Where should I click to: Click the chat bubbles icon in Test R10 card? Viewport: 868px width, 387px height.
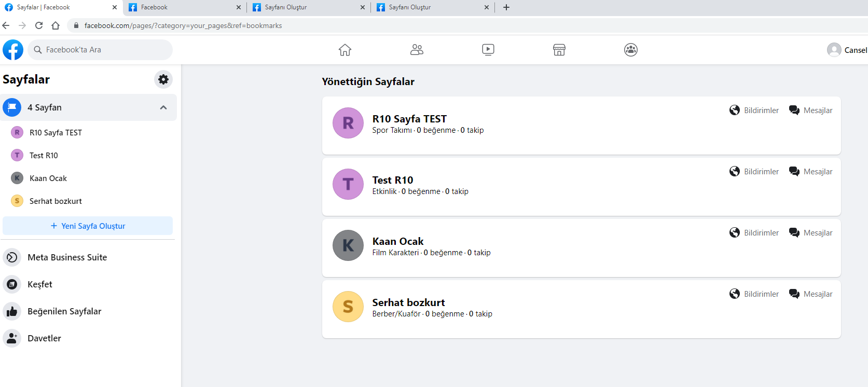coord(794,171)
